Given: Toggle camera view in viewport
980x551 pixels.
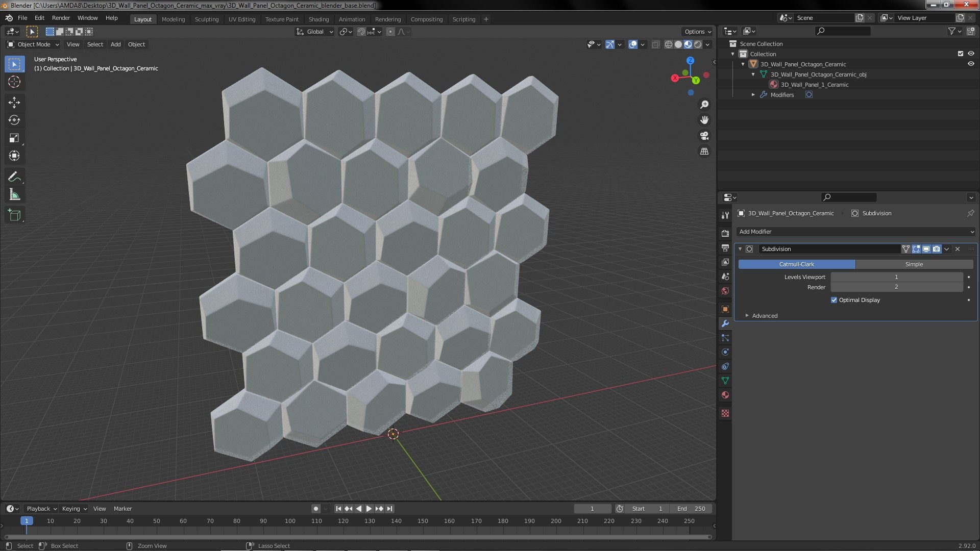Looking at the screenshot, I should click(x=704, y=136).
